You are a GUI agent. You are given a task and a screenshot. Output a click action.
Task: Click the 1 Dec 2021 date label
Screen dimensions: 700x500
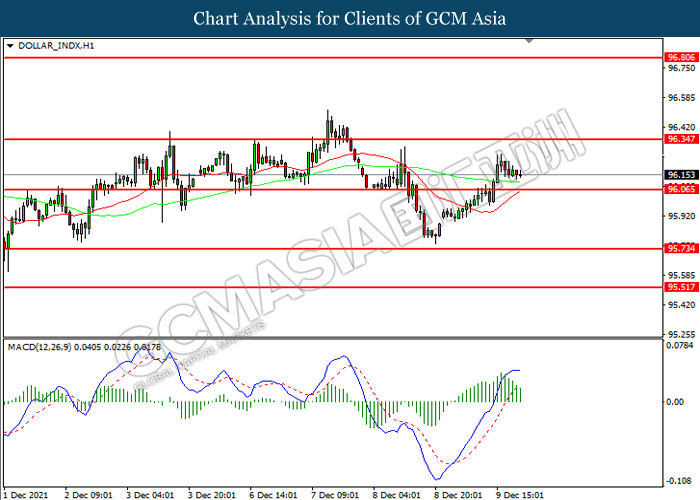(x=28, y=493)
